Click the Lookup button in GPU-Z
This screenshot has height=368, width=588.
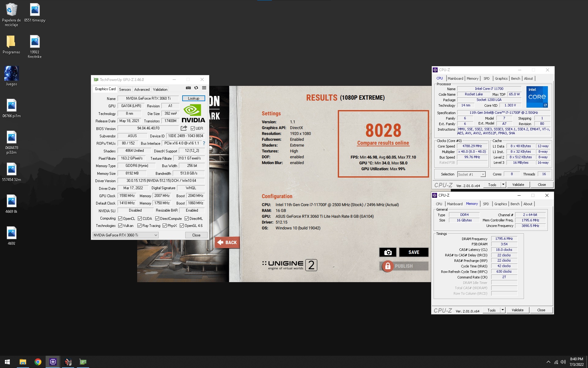tap(194, 98)
